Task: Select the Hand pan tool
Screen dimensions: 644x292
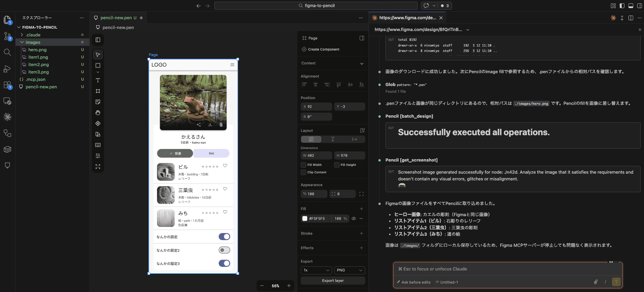Action: click(98, 113)
